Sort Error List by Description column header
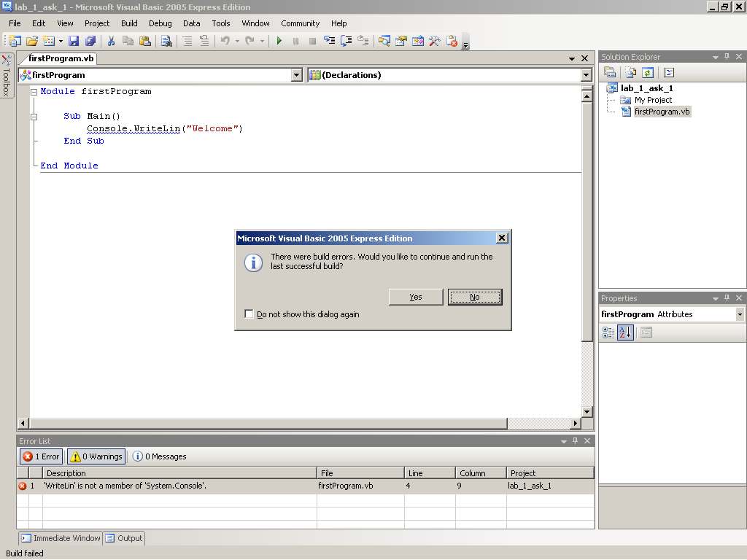Screen dimensions: 747x560 [x=179, y=472]
